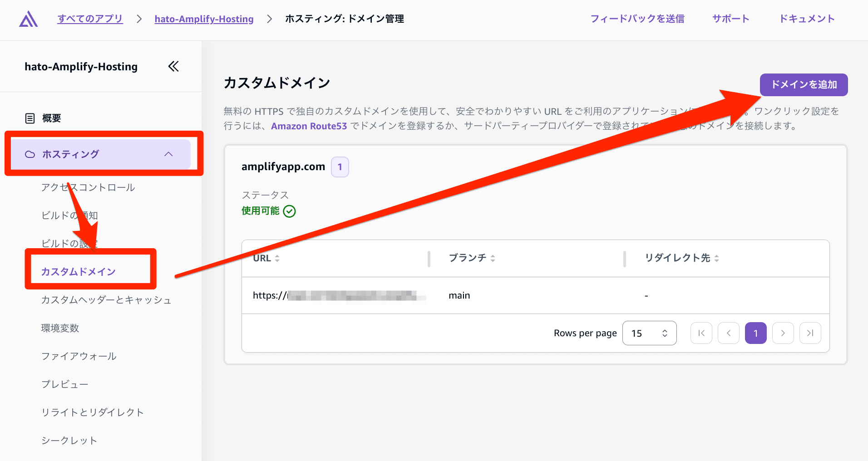Select プレビュー in sidebar
Image resolution: width=868 pixels, height=461 pixels.
[x=65, y=384]
